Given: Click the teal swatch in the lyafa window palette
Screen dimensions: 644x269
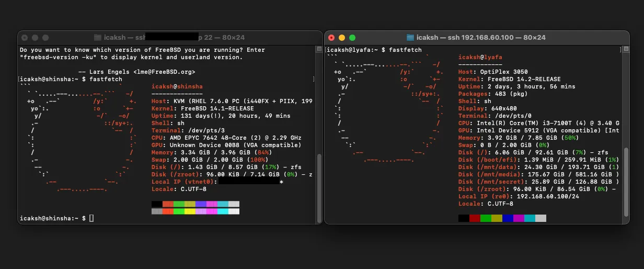Looking at the screenshot, I should coord(530,218).
